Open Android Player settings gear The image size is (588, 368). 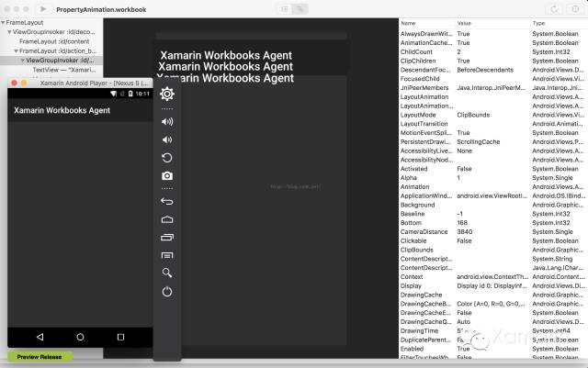167,94
